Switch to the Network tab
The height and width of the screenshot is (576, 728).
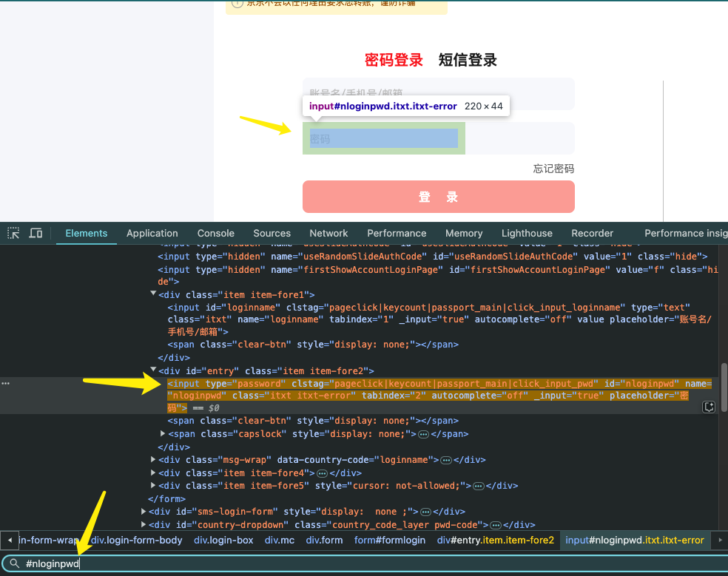(328, 233)
